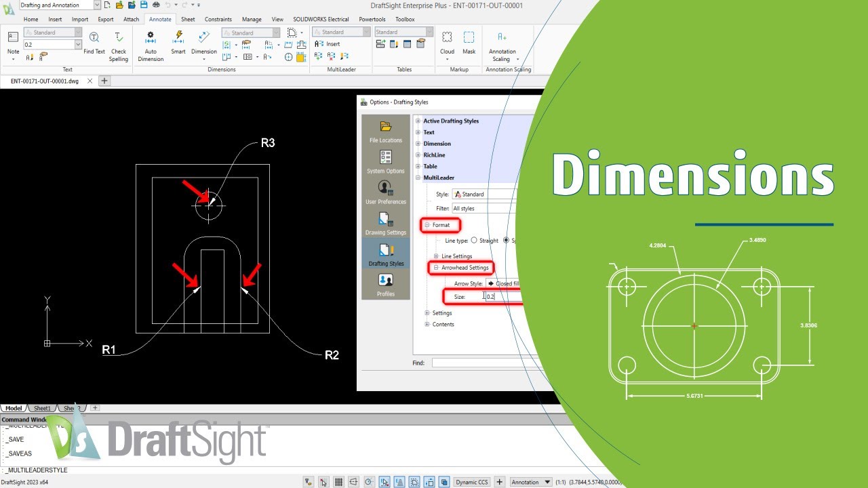Add a new drawing tab with plus
The height and width of the screenshot is (488, 868).
click(104, 81)
